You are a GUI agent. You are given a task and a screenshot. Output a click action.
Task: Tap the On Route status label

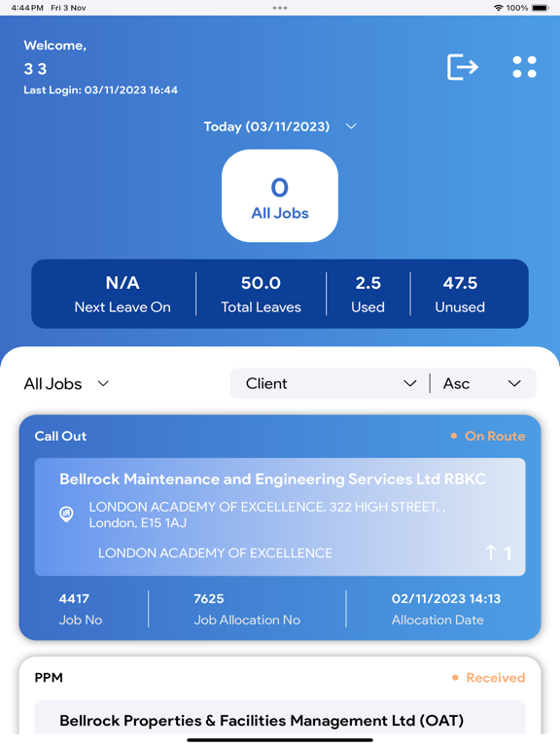click(x=495, y=436)
